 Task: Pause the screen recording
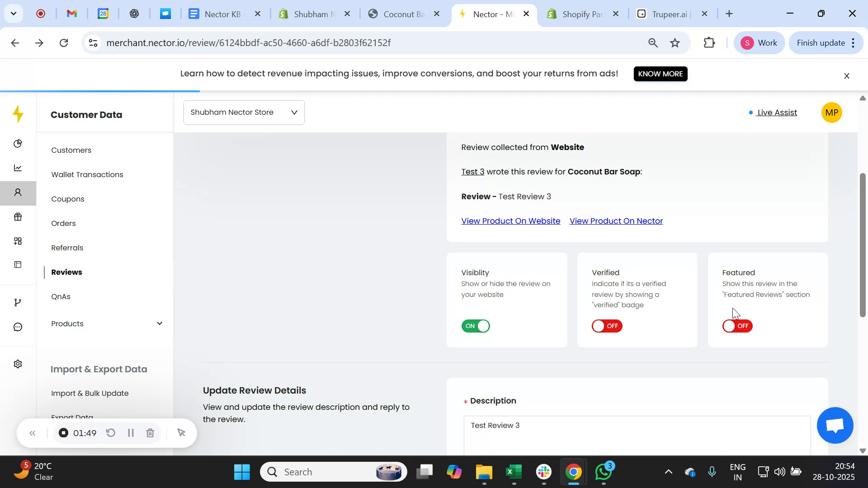click(131, 432)
